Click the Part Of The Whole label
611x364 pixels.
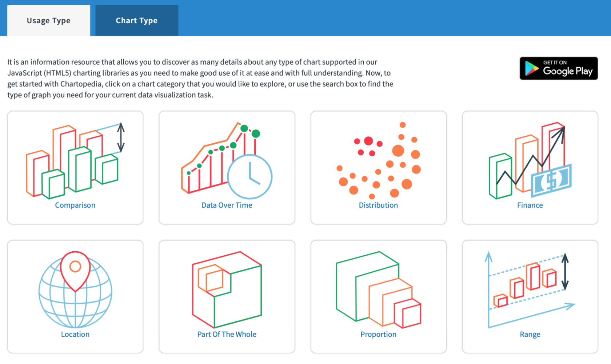click(227, 334)
